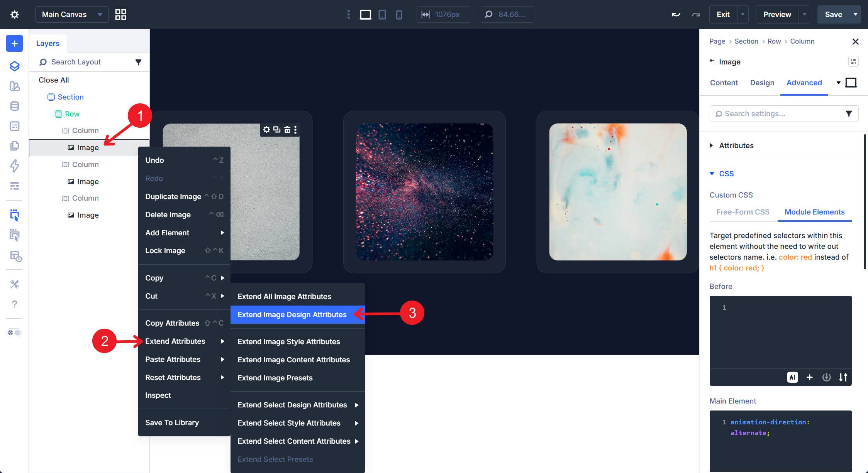The height and width of the screenshot is (473, 868).
Task: Click the undo arrow in the top bar
Action: pos(676,14)
